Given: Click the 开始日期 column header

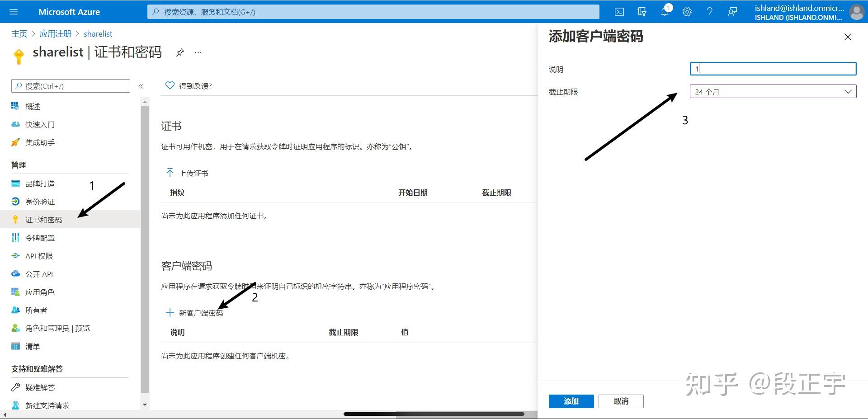Looking at the screenshot, I should click(413, 193).
